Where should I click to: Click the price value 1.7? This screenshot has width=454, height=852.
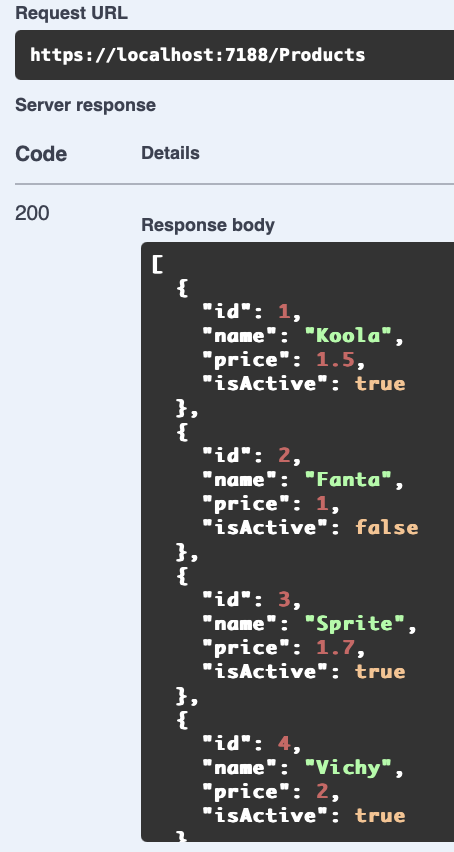click(x=335, y=647)
